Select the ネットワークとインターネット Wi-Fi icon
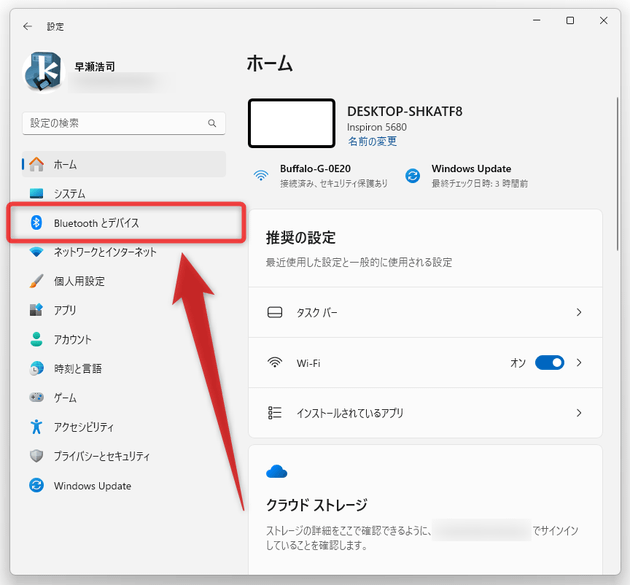The width and height of the screenshot is (630, 585). point(37,252)
